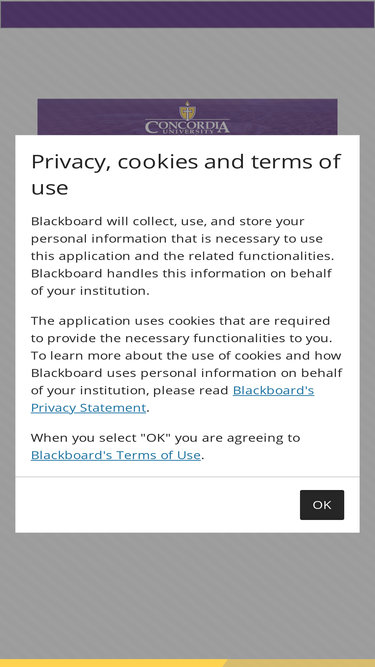
Task: Click the gray background above the Concordia banner
Action: coord(188,63)
